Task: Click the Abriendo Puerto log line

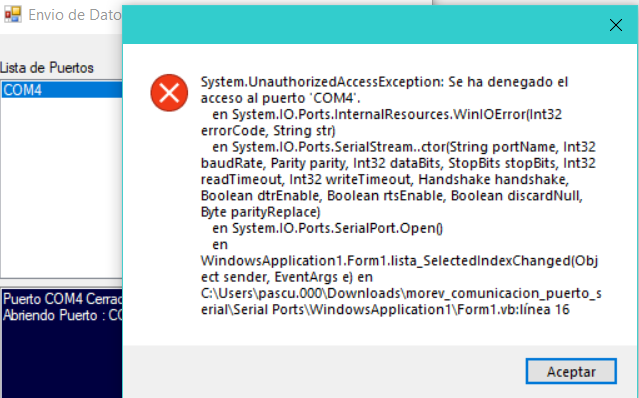Action: pos(62,315)
